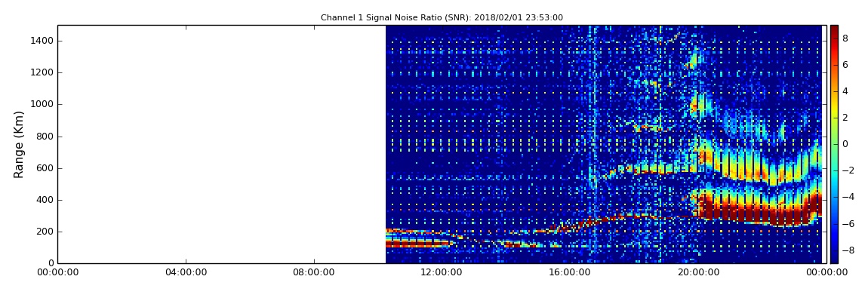Click the x-axis tick label '12:00:00'
This screenshot has height=307, width=868.
click(442, 272)
